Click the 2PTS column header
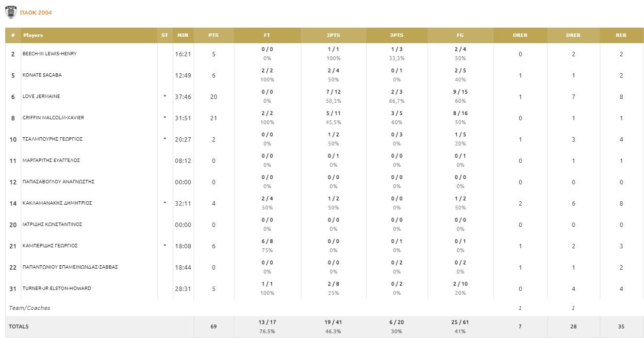Image resolution: width=644 pixels, height=338 pixels. tap(333, 35)
